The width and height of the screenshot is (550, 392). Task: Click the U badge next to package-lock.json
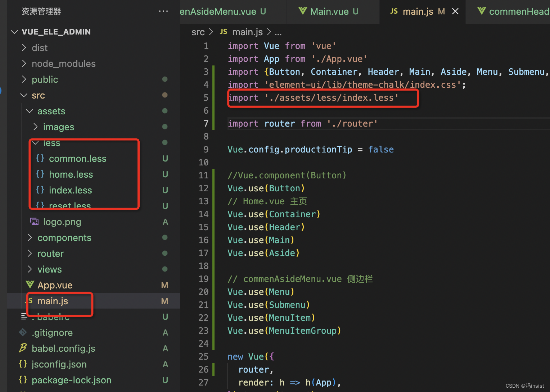165,380
